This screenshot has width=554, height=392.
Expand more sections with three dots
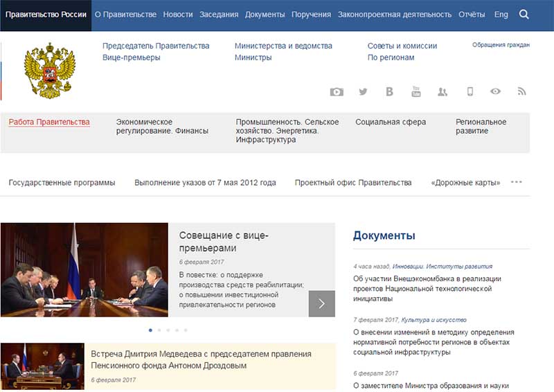pyautogui.click(x=516, y=182)
